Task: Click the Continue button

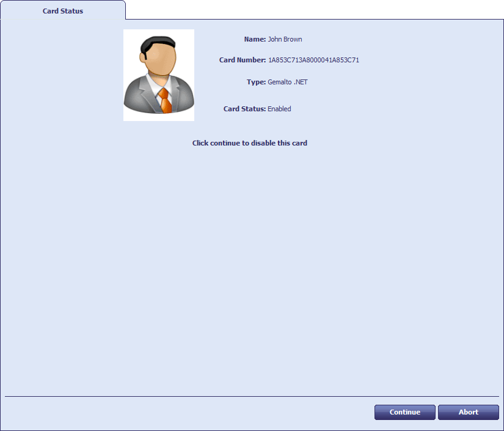Action: (404, 412)
